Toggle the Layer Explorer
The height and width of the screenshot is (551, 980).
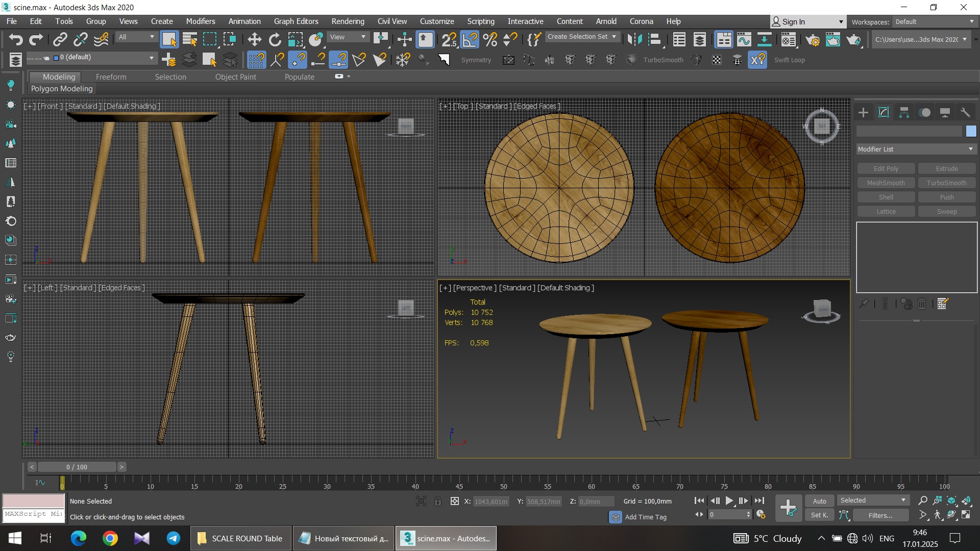[700, 39]
